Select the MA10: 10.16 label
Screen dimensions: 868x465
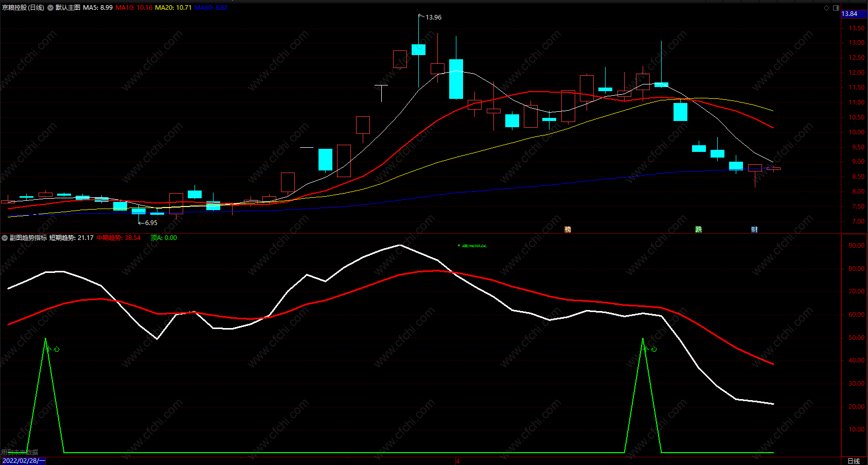point(134,8)
